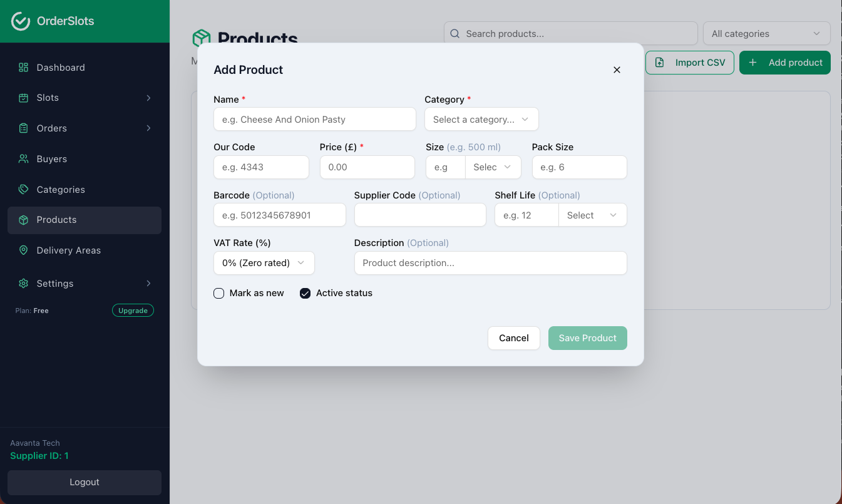Image resolution: width=842 pixels, height=504 pixels.
Task: Open the VAT Rate dropdown
Action: (264, 263)
